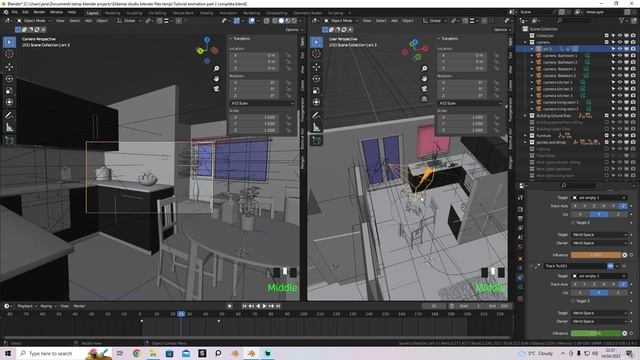Select the Rotate tool in right viewport
The height and width of the screenshot is (360, 640).
316,78
